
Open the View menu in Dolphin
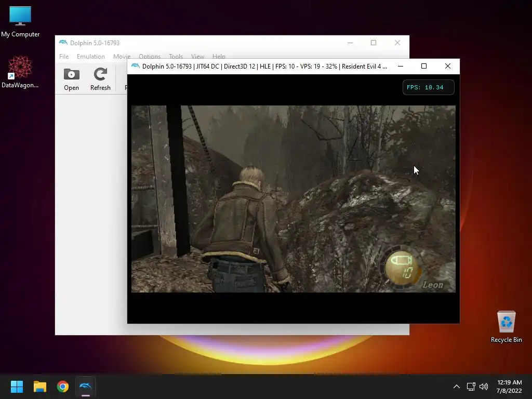(x=197, y=56)
